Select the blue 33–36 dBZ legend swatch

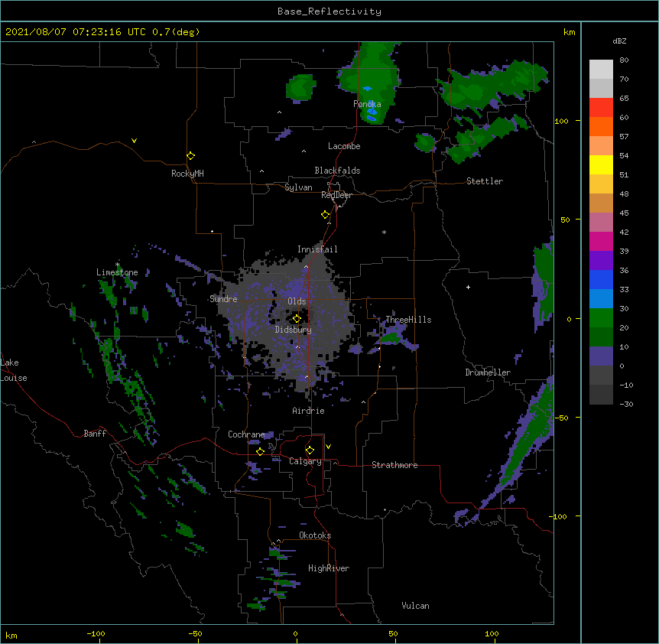point(601,279)
